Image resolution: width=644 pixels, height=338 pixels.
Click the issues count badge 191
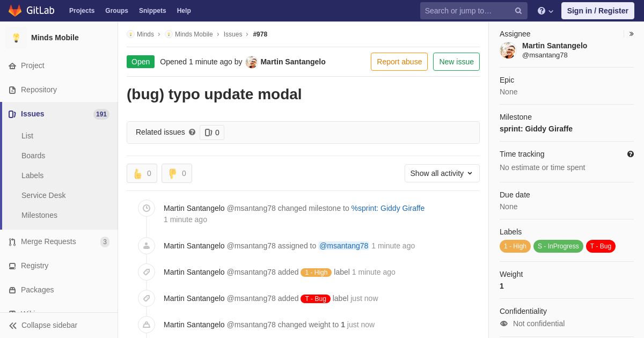(101, 114)
